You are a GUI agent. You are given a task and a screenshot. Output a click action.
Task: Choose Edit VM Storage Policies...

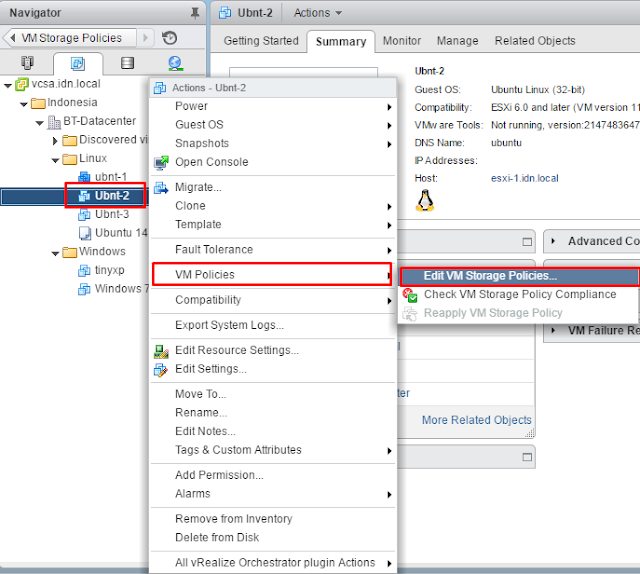click(519, 276)
